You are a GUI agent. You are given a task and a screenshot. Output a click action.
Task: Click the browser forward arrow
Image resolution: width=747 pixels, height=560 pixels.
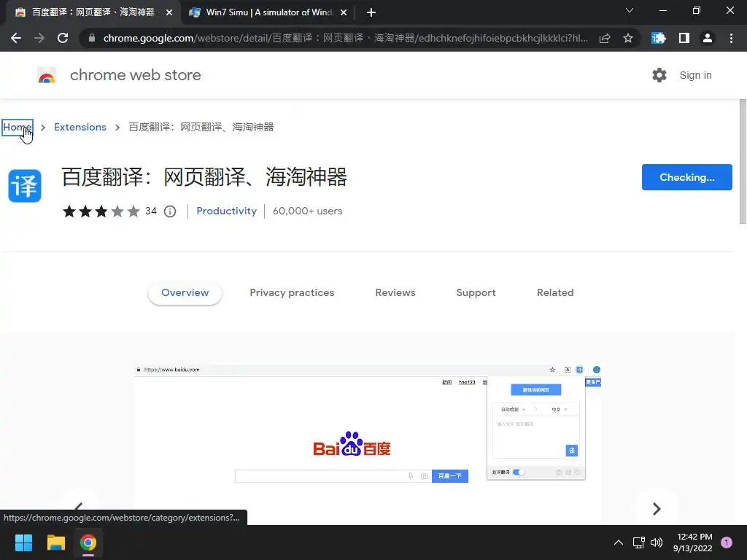coord(39,38)
